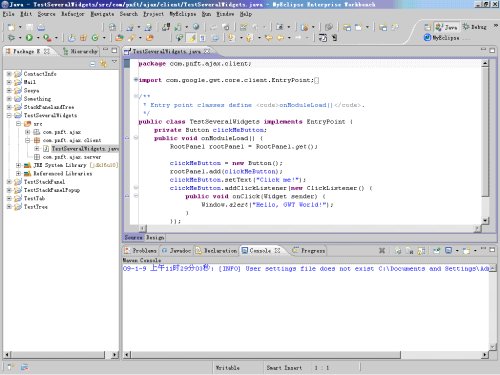Click the green Run button in toolbar
This screenshot has height=375, width=500.
pyautogui.click(x=29, y=38)
